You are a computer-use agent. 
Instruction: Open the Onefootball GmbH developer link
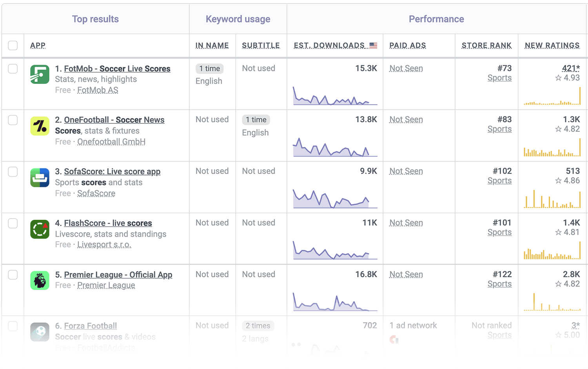pos(111,142)
